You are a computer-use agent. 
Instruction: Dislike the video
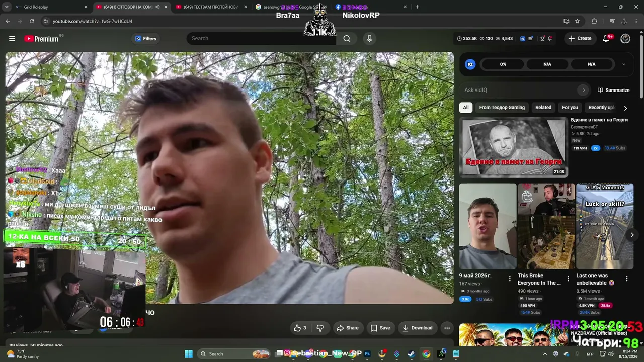point(320,328)
